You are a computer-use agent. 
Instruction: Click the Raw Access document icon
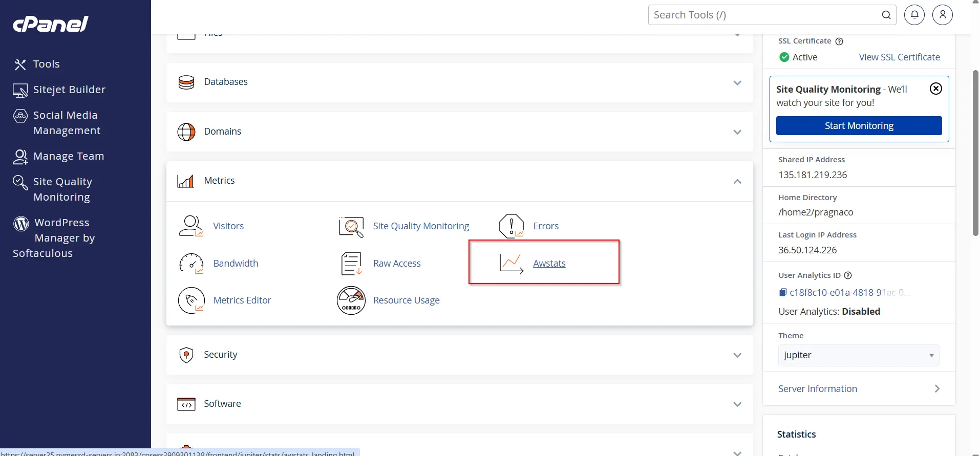[351, 264]
